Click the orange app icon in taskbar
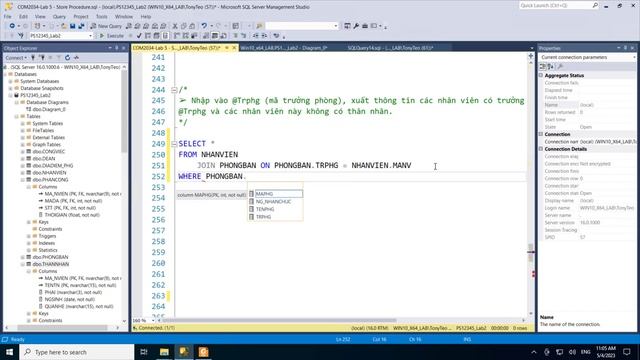The image size is (640, 360). pyautogui.click(x=203, y=352)
